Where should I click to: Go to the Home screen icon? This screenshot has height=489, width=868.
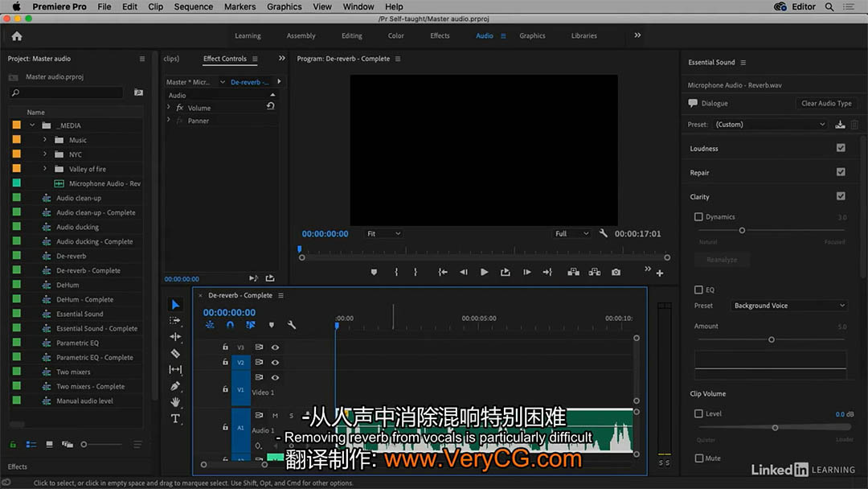click(x=17, y=36)
